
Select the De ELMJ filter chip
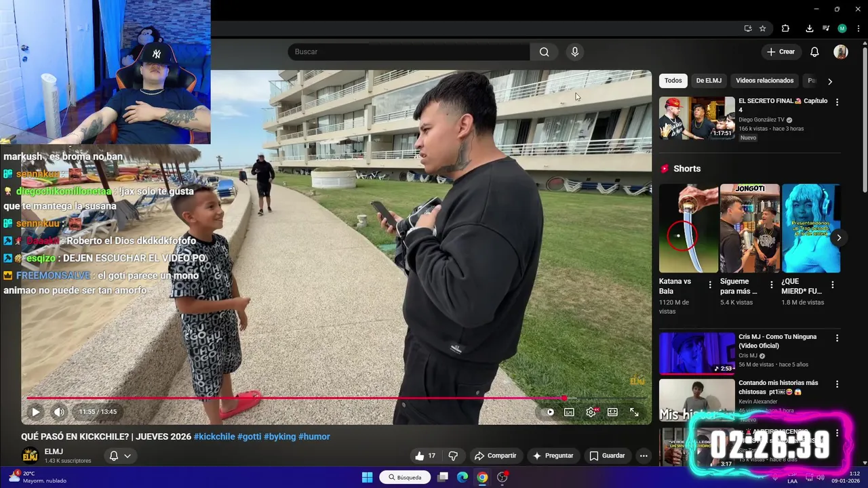(709, 81)
